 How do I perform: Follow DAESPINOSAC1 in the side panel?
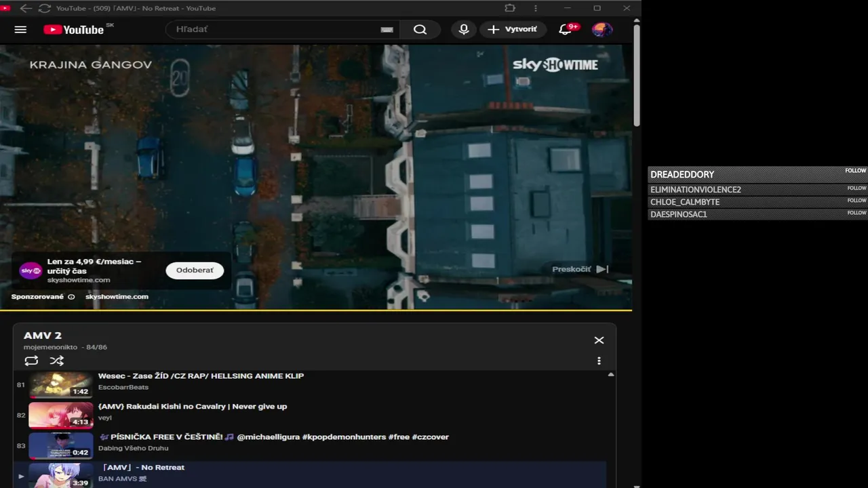(x=856, y=212)
